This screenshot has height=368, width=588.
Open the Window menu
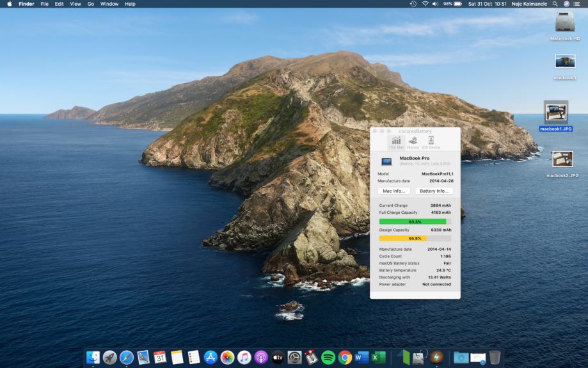[109, 4]
